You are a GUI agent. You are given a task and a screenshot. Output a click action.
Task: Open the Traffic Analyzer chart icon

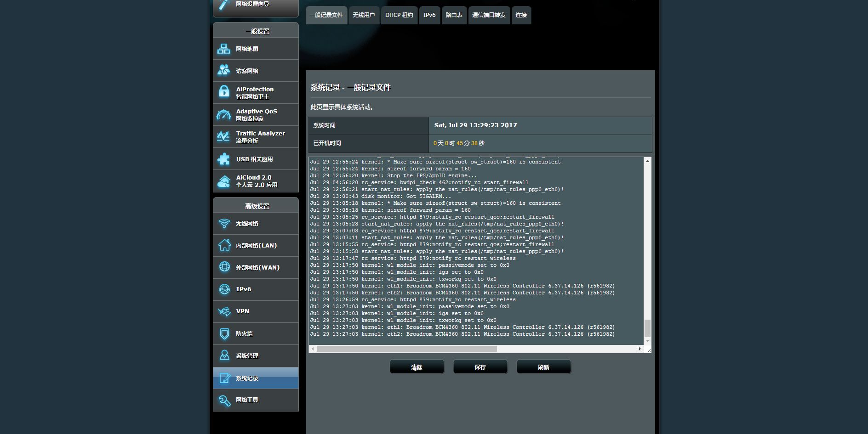pyautogui.click(x=224, y=136)
